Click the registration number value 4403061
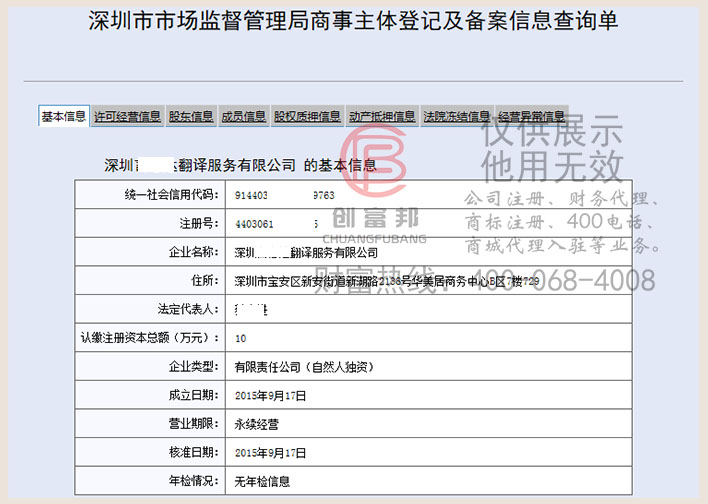Viewport: 708px width, 504px height. pyautogui.click(x=276, y=224)
